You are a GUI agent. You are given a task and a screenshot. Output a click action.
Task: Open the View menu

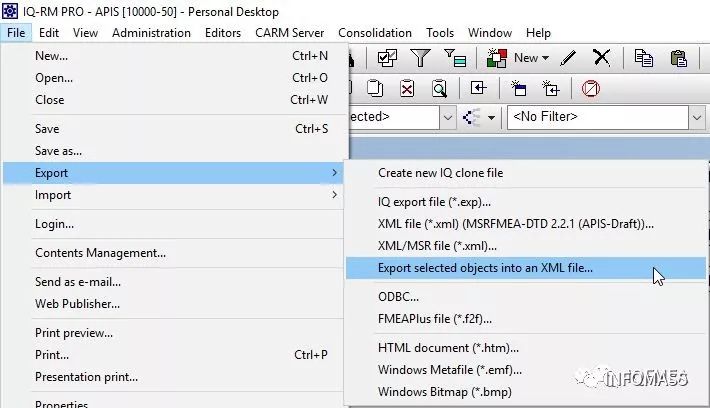(85, 33)
